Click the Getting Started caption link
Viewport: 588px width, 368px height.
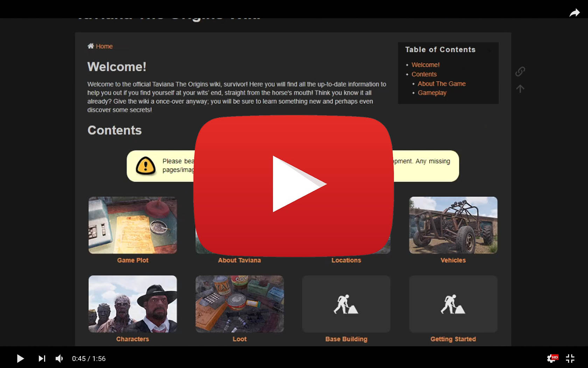(x=453, y=339)
